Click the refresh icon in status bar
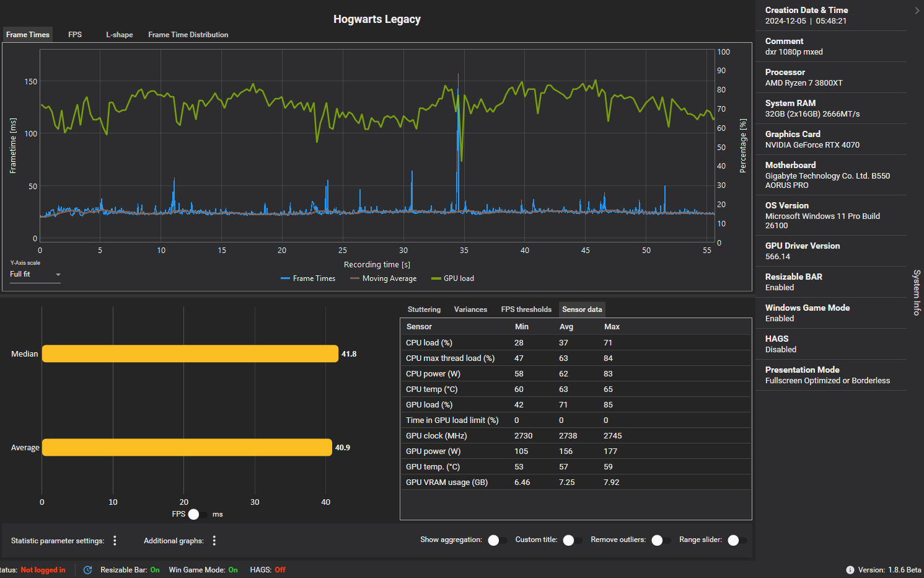Viewport: 924px width, 578px height. [x=88, y=570]
